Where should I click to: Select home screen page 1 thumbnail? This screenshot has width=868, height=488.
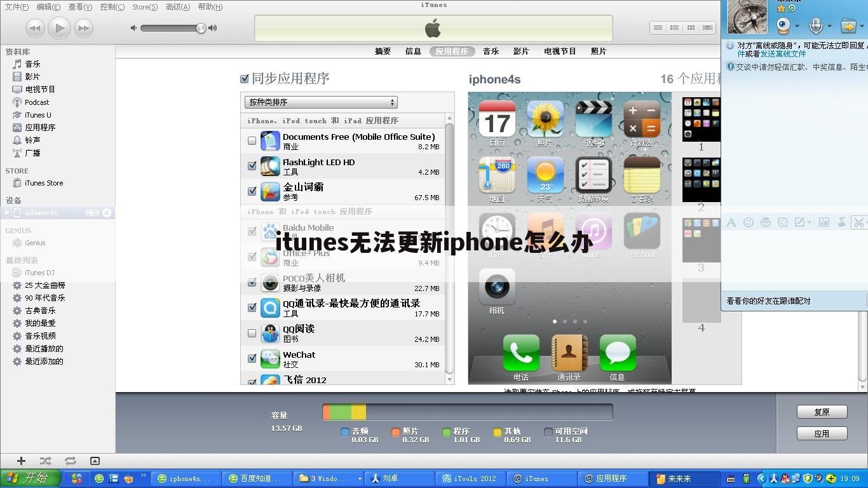(702, 119)
